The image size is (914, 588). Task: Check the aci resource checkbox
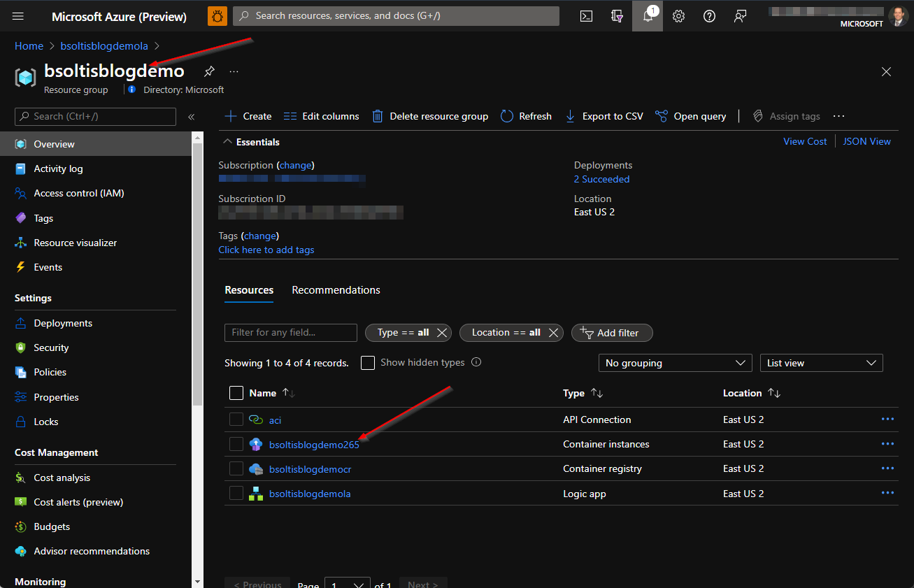pos(236,420)
